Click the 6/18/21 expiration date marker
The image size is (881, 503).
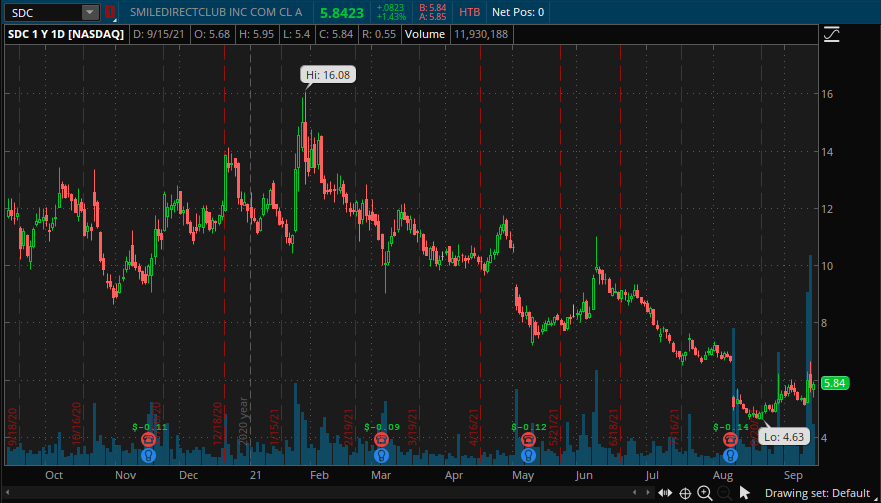tap(614, 428)
